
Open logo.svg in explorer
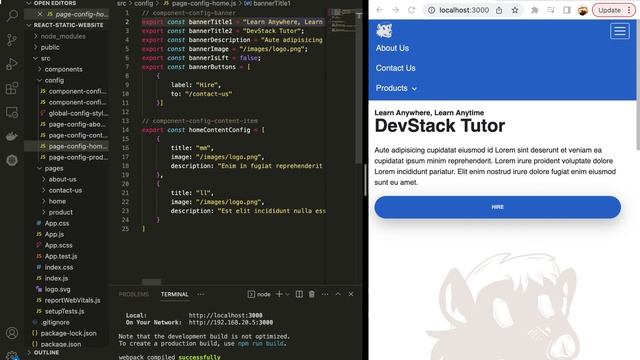[57, 289]
